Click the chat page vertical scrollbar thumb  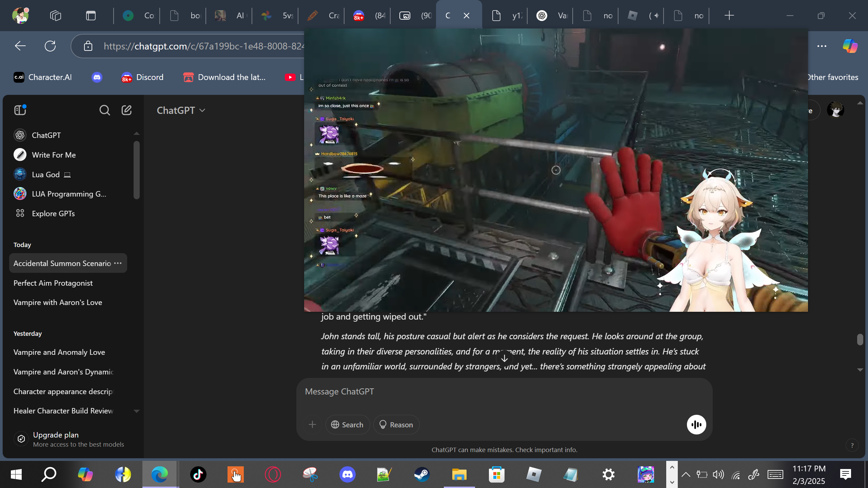click(860, 339)
